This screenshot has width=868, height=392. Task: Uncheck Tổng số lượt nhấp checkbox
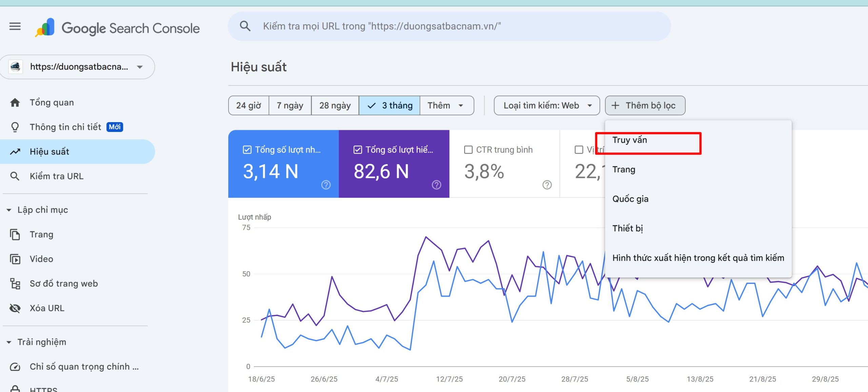pos(247,150)
